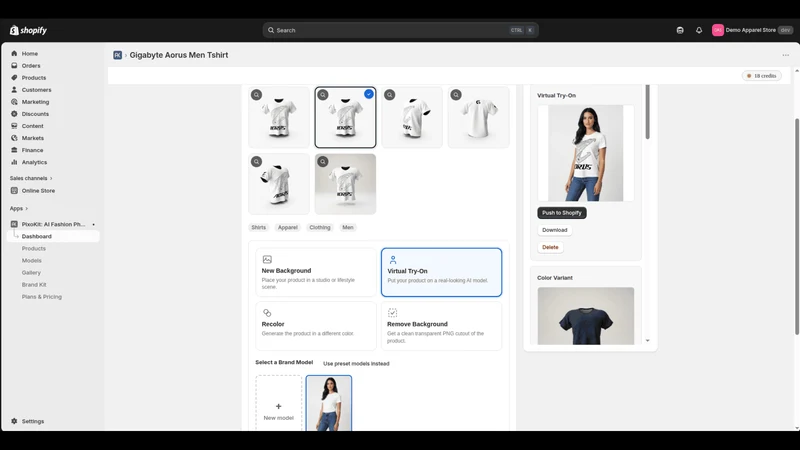Open Settings at sidebar bottom

coord(33,421)
